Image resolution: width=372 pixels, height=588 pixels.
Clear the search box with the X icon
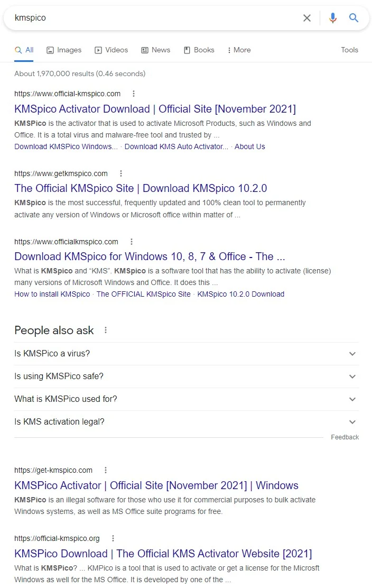(x=307, y=18)
